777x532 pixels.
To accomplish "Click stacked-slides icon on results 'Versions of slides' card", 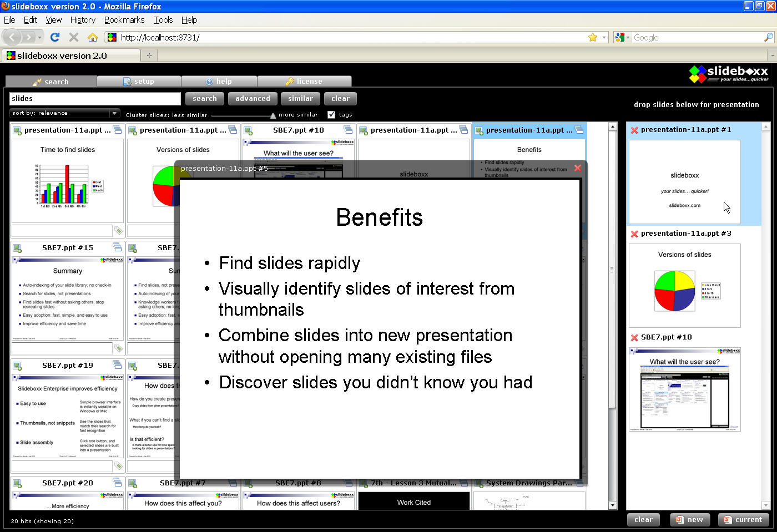I will coord(233,130).
